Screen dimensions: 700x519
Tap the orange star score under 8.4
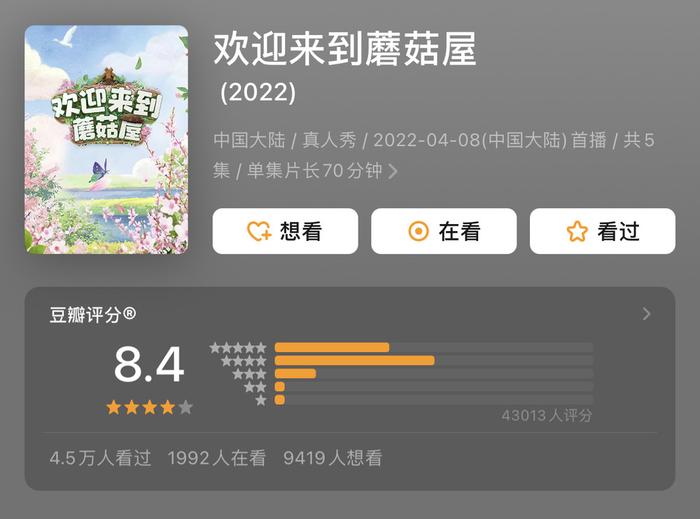150,407
